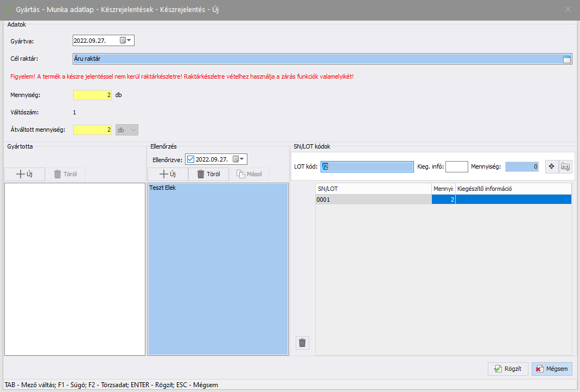Focus the LOT kód input field
The width and height of the screenshot is (580, 392).
tap(367, 167)
